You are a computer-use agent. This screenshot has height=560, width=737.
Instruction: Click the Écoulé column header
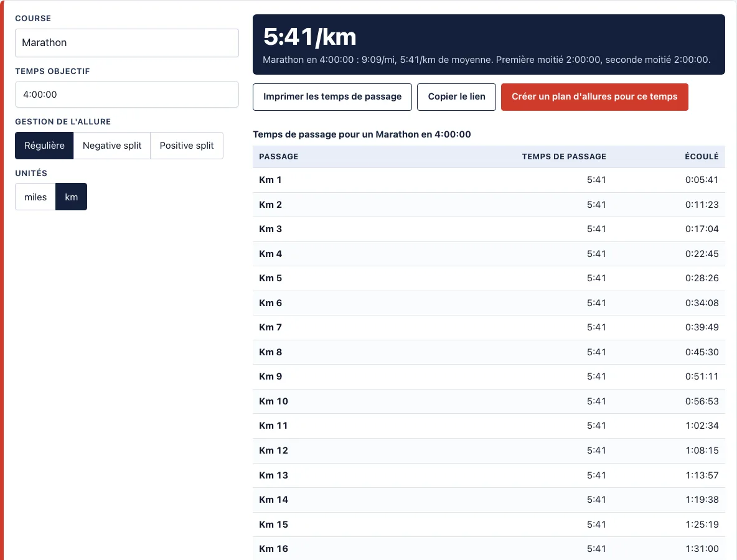point(702,156)
